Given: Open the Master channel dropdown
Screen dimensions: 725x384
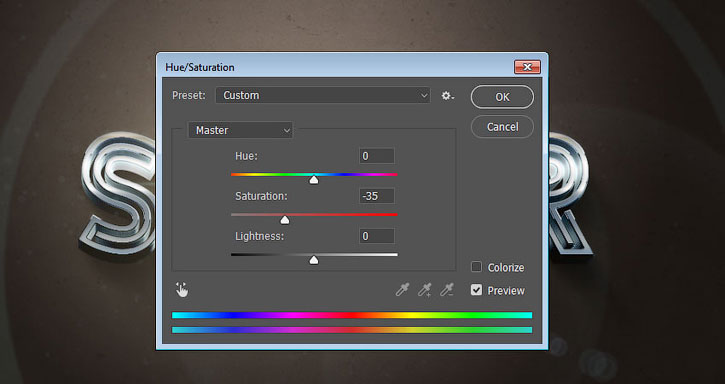Looking at the screenshot, I should coord(240,130).
